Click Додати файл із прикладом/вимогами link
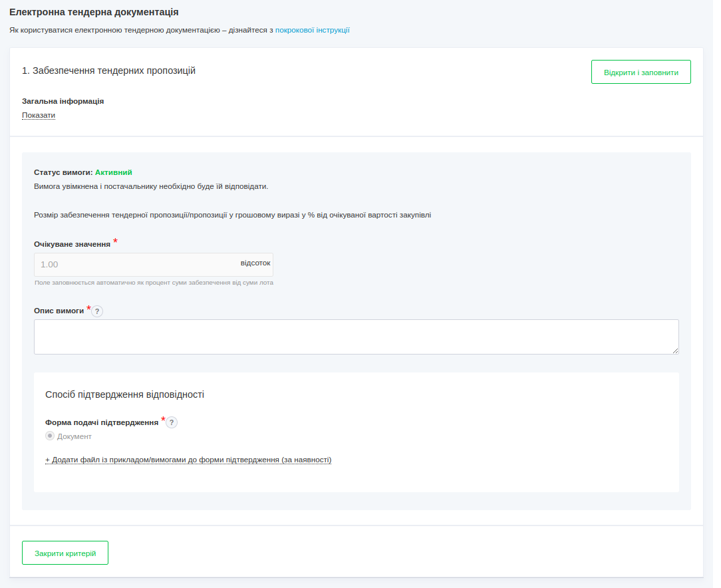Viewport: 721px width, 588px height. click(x=188, y=460)
